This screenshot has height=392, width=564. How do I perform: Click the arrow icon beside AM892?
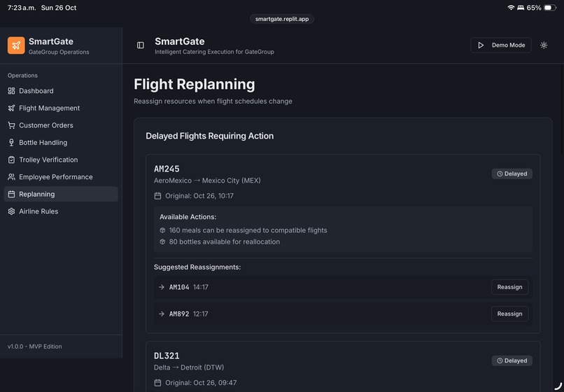[162, 314]
